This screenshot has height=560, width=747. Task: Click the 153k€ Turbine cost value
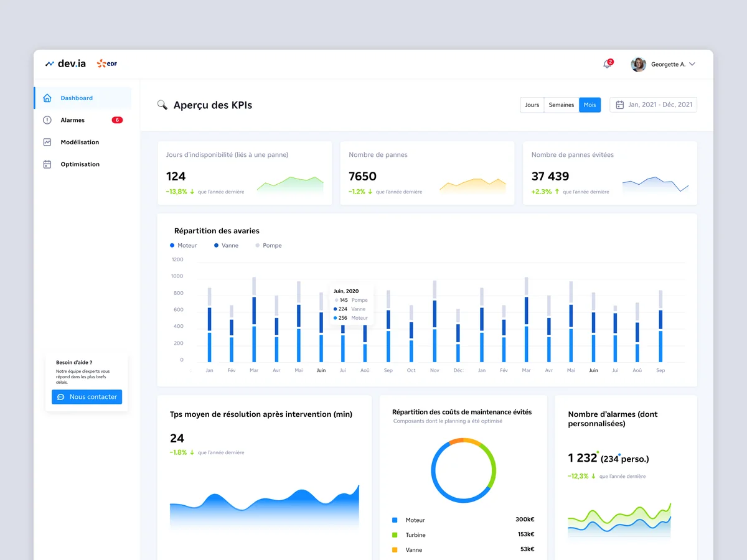pos(525,534)
